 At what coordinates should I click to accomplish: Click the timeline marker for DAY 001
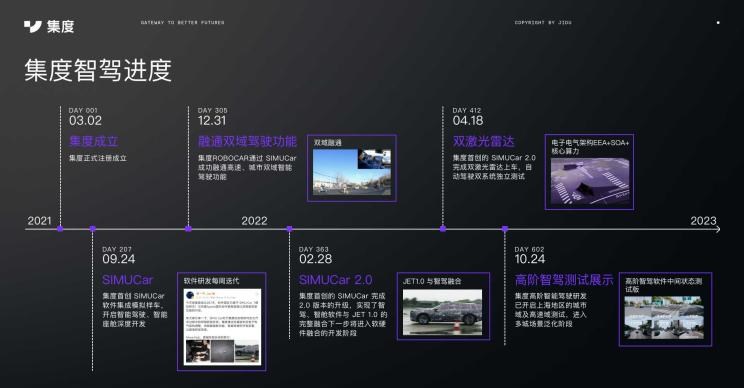(x=60, y=229)
